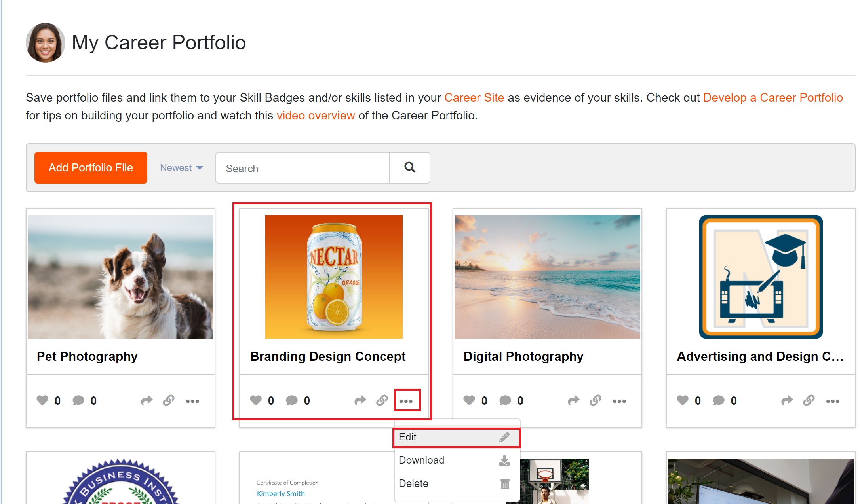Copy link for Pet Photography file
Viewport: 860px width, 504px height.
click(168, 400)
